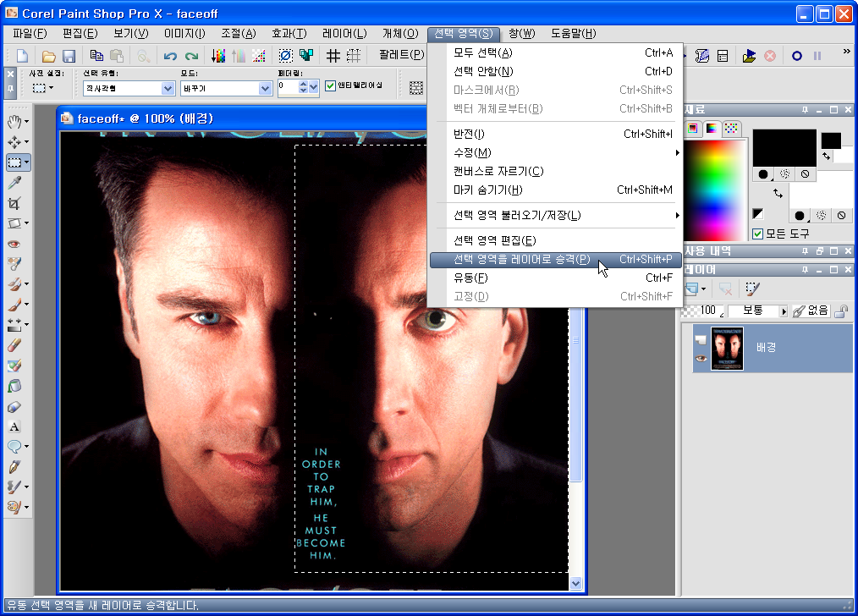This screenshot has height=616, width=858.
Task: Click the large foreground color swatch
Action: (x=784, y=148)
